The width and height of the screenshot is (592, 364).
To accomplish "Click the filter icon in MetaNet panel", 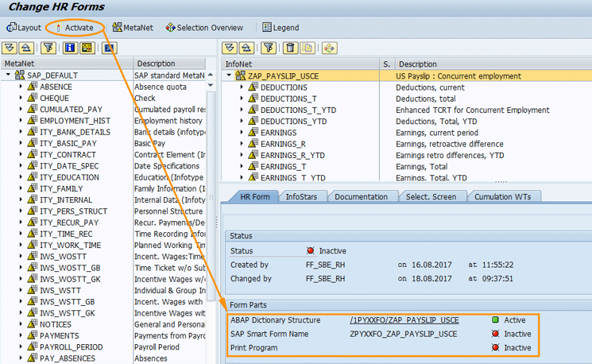I will point(48,48).
